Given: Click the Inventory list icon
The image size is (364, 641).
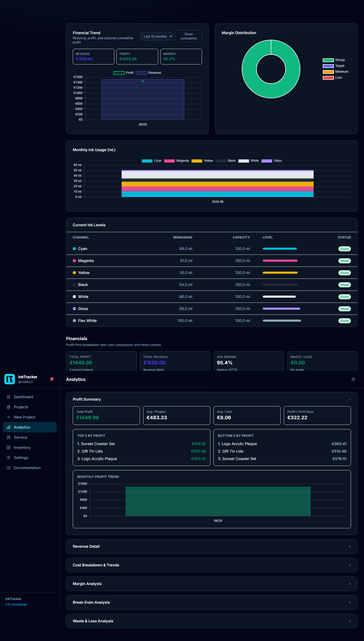Looking at the screenshot, I should coord(9,448).
